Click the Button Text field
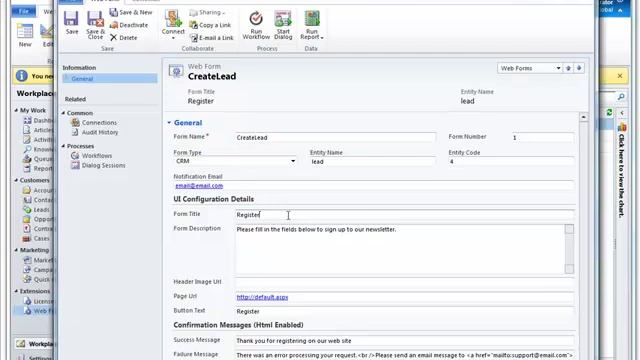The height and width of the screenshot is (360, 640). coord(404,311)
